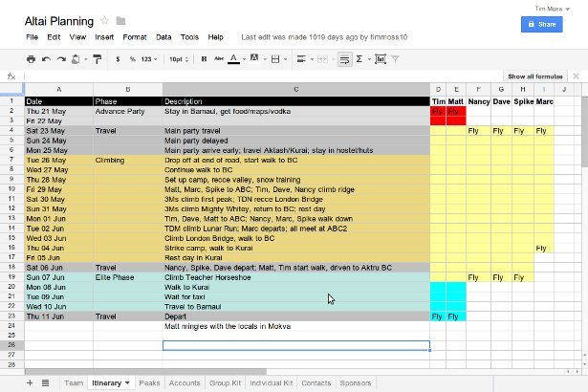The image size is (588, 392).
Task: Switch to the Team sheet tab
Action: click(x=74, y=383)
